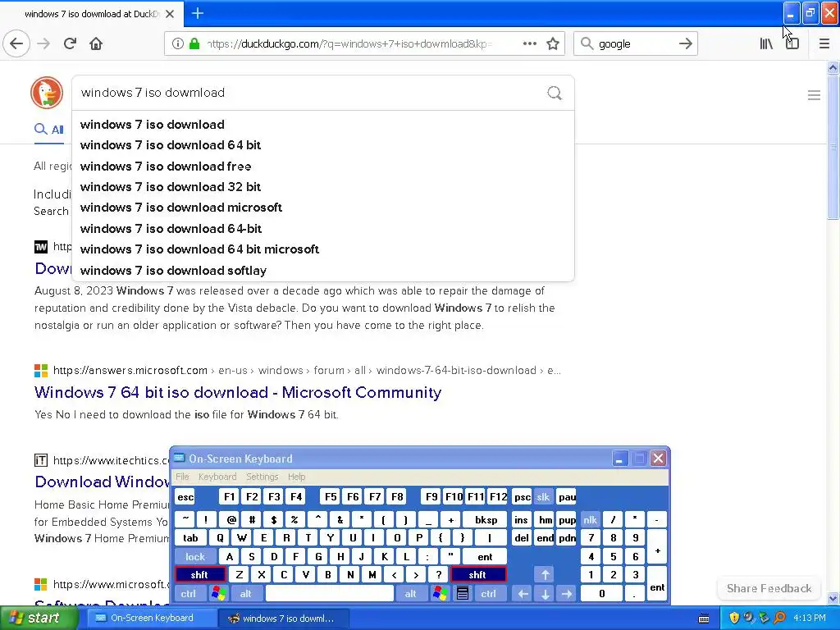Open the Help menu in On-Screen Keyboard

[x=296, y=477]
